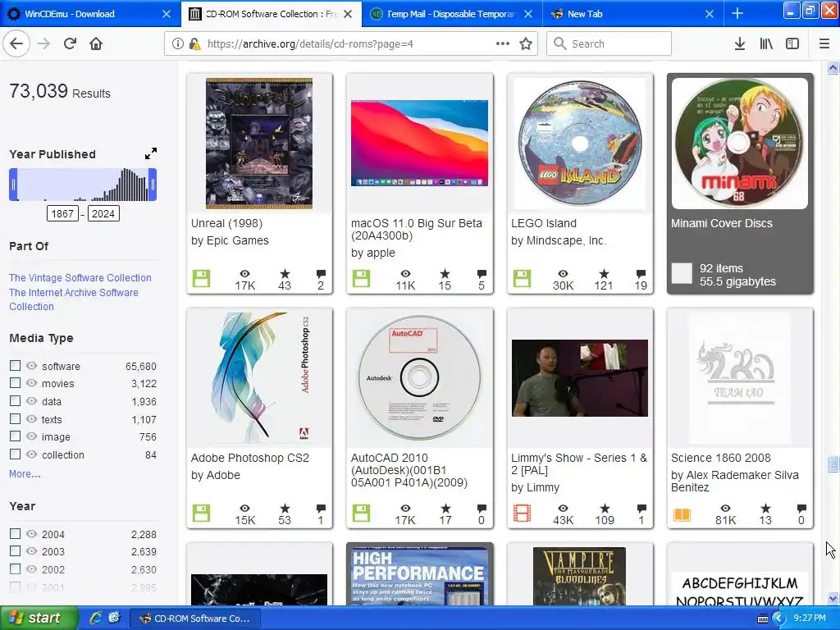The image size is (840, 630).
Task: Click the 2024 end year field
Action: 103,214
